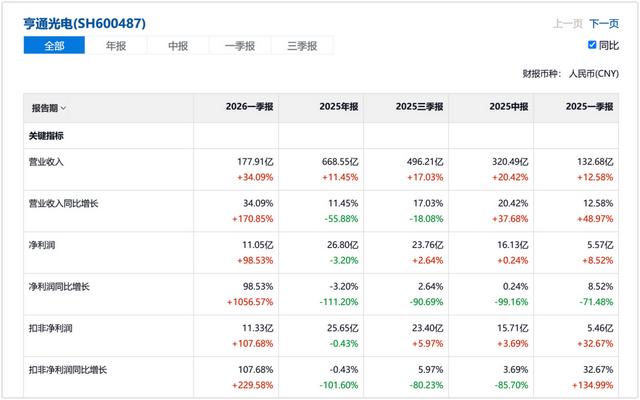Select the 扣非净利润同比增长 row label
Screen dimensions: 640x400
point(68,370)
